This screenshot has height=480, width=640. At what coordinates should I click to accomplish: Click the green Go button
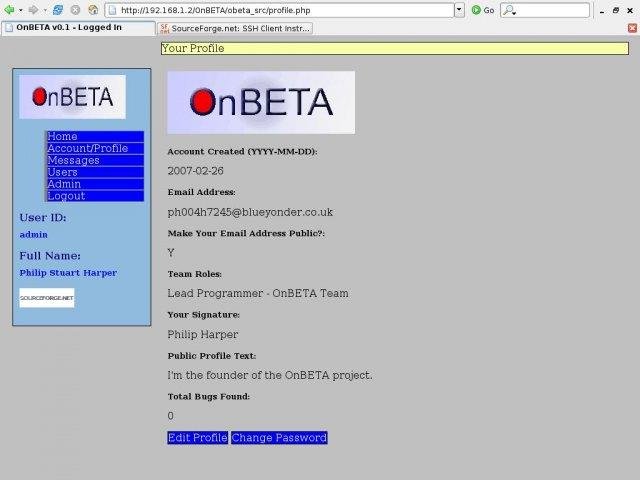(x=483, y=10)
